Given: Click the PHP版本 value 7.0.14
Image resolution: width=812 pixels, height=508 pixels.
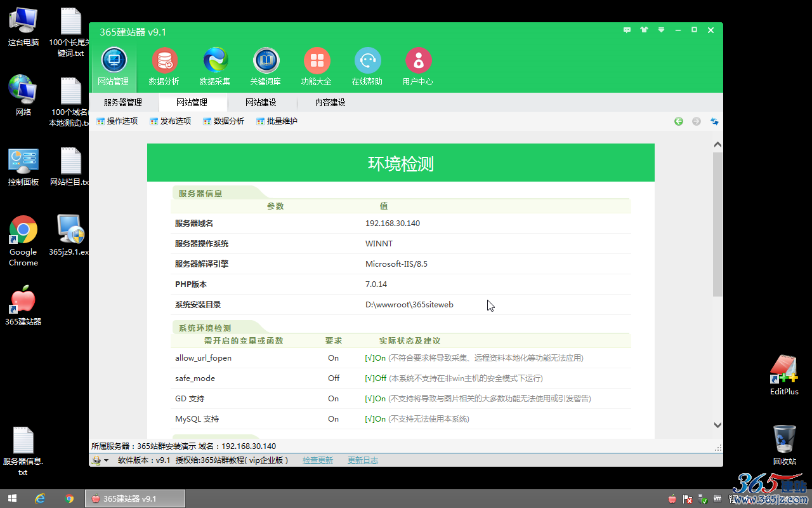Looking at the screenshot, I should pyautogui.click(x=376, y=284).
